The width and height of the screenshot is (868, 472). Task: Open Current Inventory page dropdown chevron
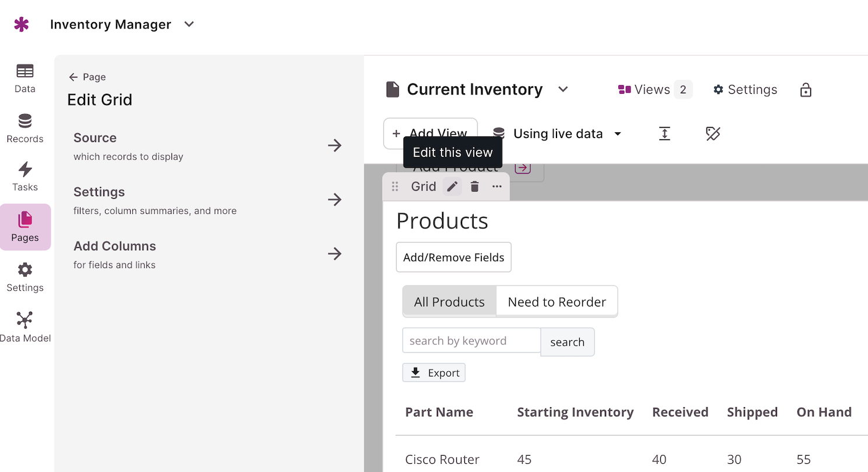pyautogui.click(x=563, y=90)
